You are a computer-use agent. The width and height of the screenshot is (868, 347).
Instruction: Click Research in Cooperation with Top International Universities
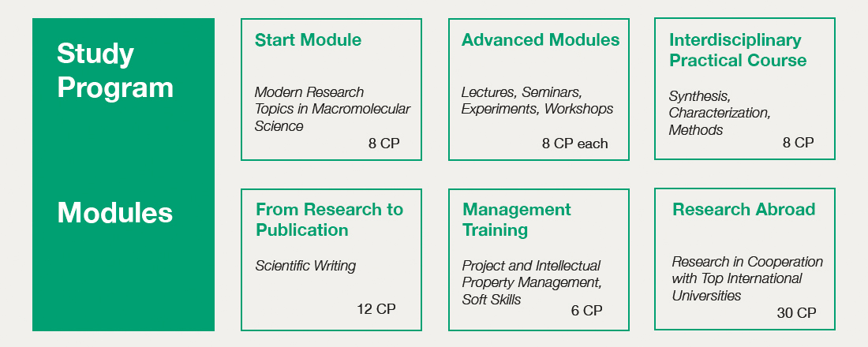747,278
